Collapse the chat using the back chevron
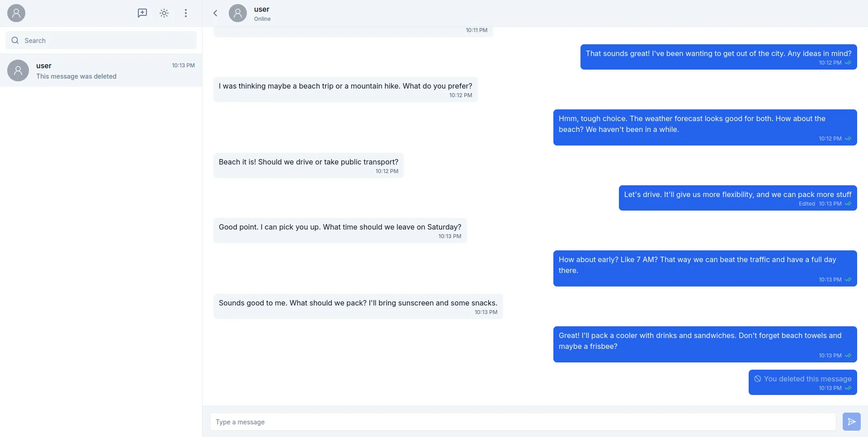The width and height of the screenshot is (868, 437). [x=215, y=13]
